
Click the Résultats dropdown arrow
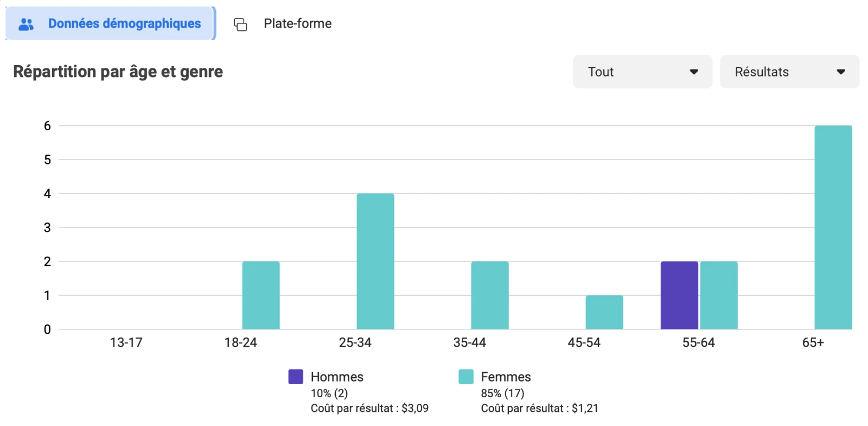(x=840, y=72)
